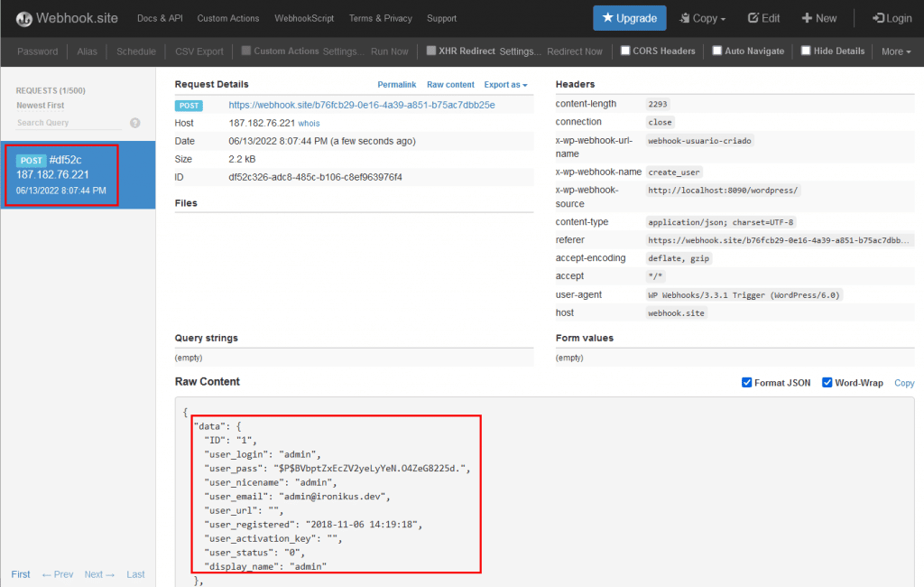The width and height of the screenshot is (924, 587).
Task: Open Terms & Privacy
Action: tap(380, 18)
